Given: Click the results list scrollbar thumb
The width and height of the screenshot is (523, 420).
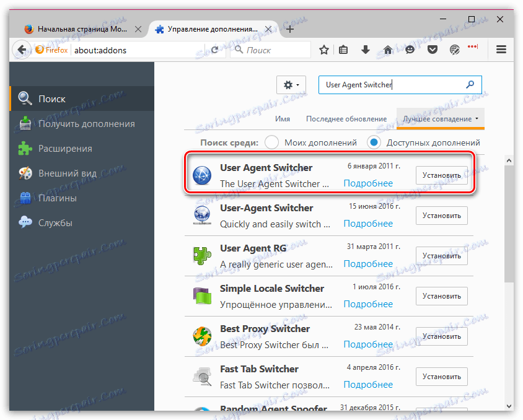Looking at the screenshot, I should 509,224.
